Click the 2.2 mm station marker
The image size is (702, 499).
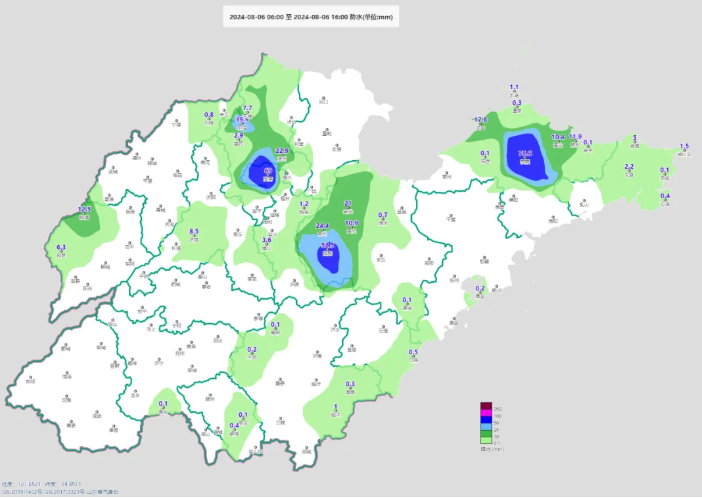[x=629, y=171]
